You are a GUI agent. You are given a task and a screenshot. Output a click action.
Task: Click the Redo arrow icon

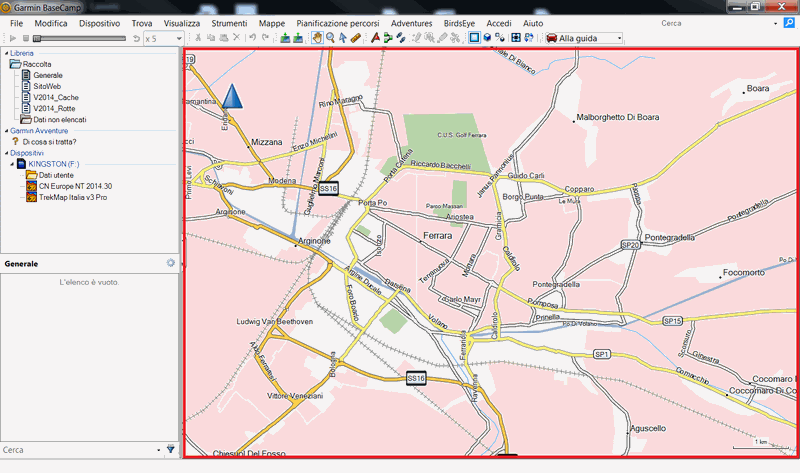[265, 38]
